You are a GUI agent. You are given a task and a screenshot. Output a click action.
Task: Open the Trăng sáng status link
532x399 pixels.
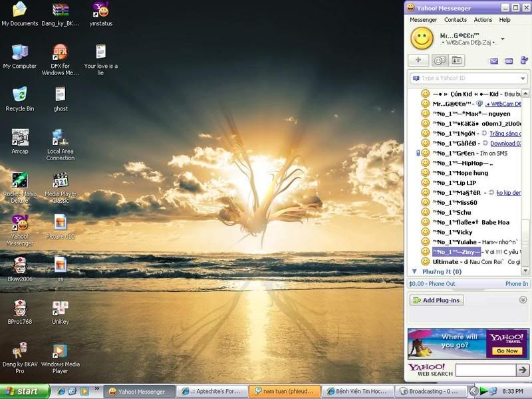[x=505, y=134]
